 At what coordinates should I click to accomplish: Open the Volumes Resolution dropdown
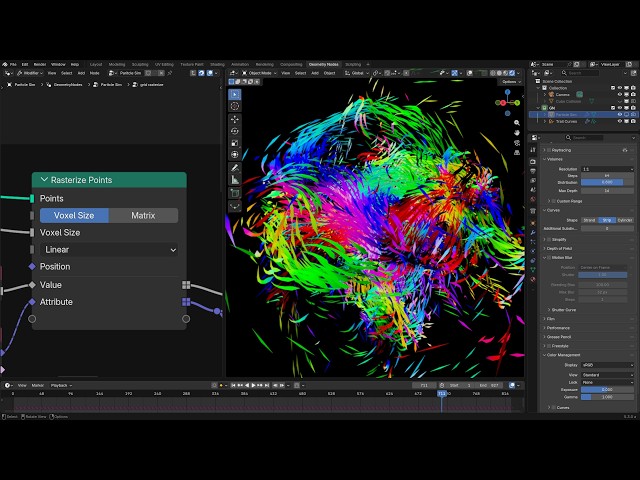point(607,169)
